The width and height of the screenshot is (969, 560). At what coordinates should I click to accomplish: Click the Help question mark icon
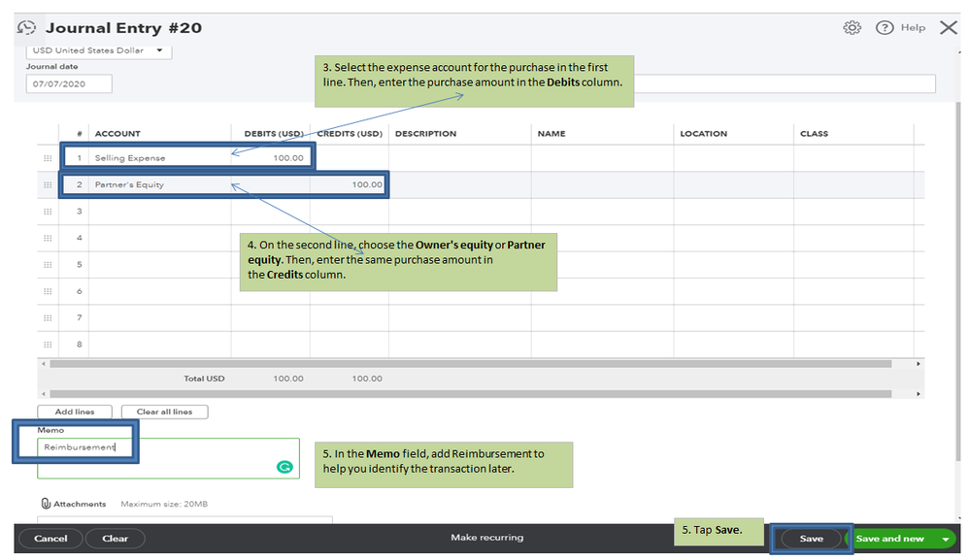point(885,28)
